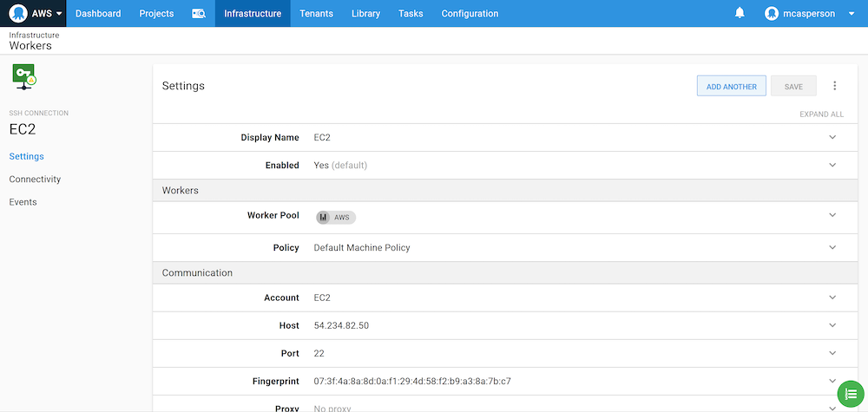Click the Host value 54.234.82.50
The width and height of the screenshot is (868, 412).
tap(341, 325)
